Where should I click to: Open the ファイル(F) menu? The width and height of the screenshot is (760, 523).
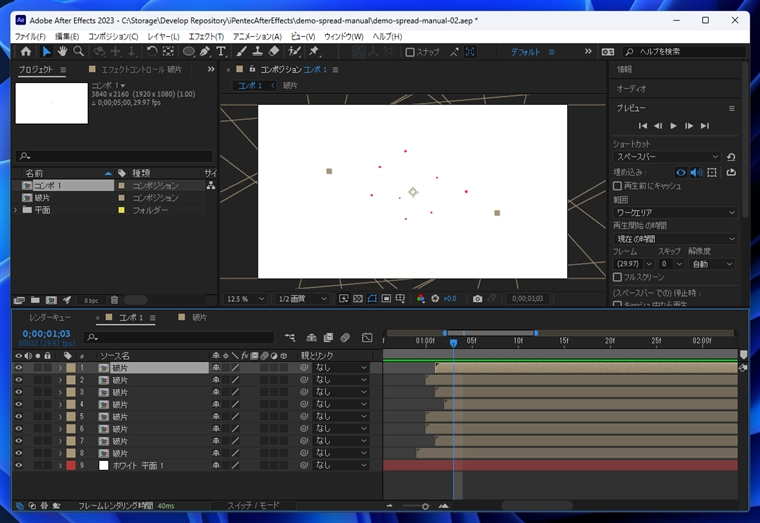click(30, 36)
